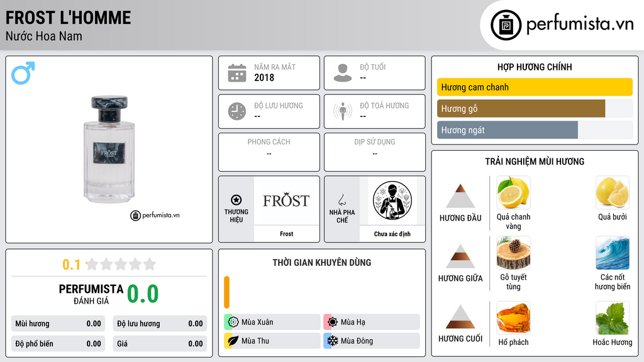Select the cedarwood note image
Viewport: 644px width, 362px height.
coord(513,253)
